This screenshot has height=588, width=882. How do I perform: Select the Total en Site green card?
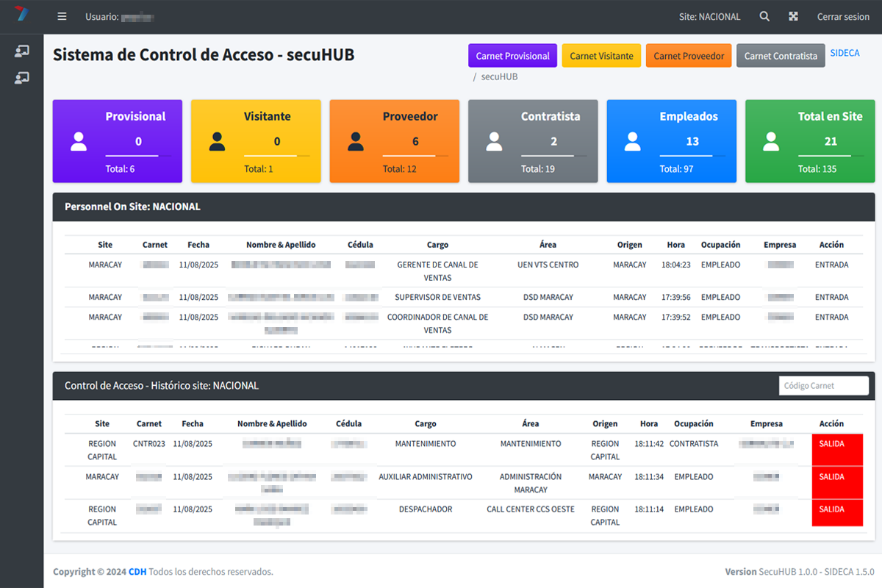809,141
